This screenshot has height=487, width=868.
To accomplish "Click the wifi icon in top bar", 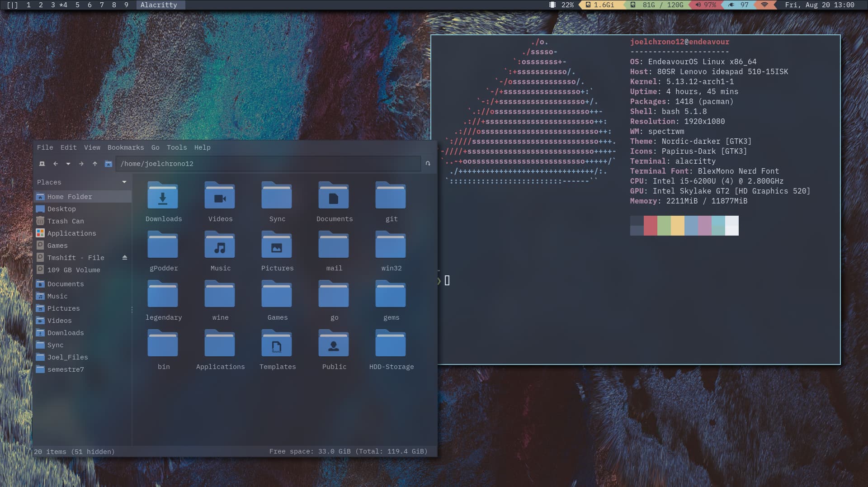I will tap(764, 5).
